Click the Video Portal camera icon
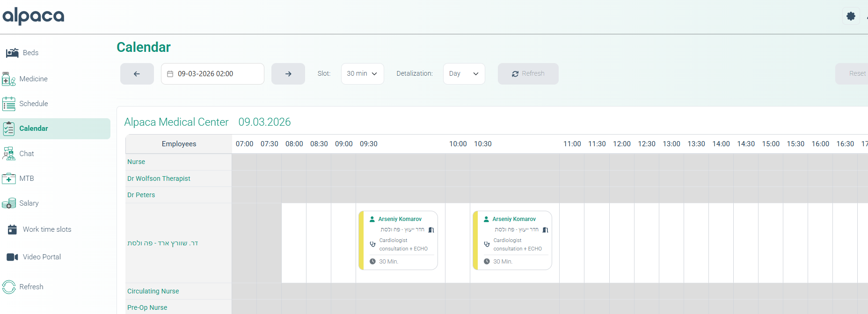868x314 pixels. point(12,257)
